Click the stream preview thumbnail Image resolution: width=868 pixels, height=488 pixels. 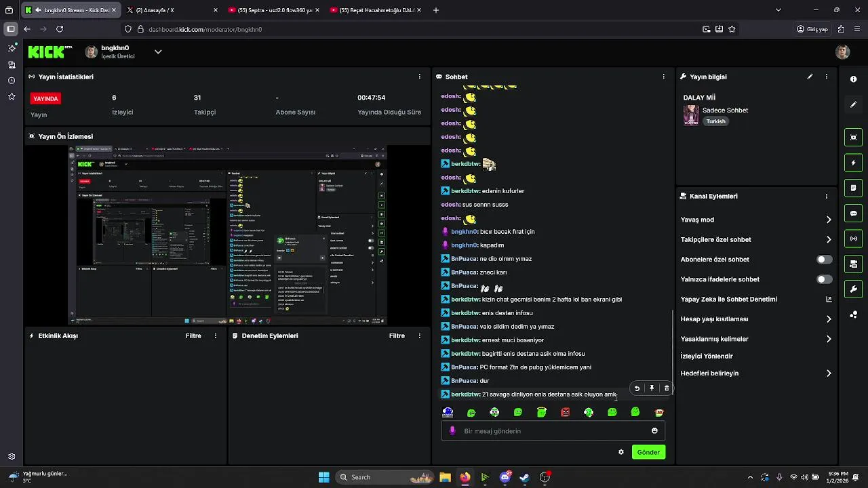(227, 235)
